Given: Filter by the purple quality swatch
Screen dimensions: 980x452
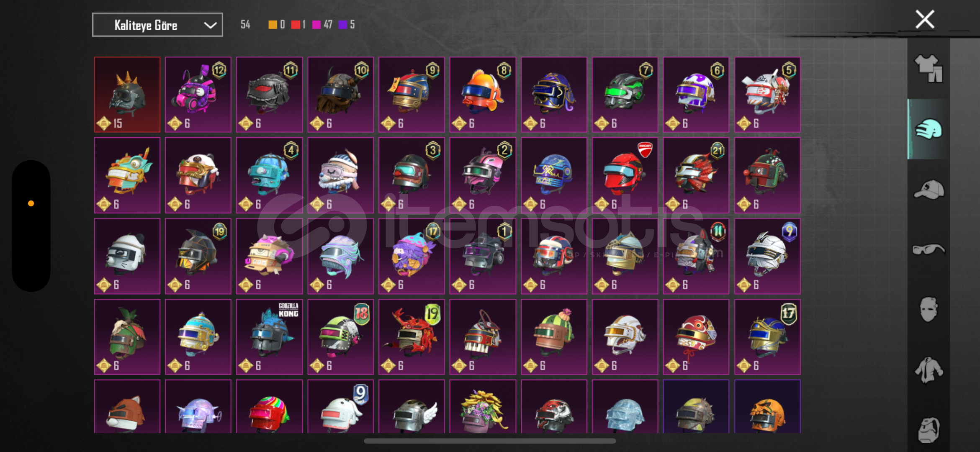Looking at the screenshot, I should 343,25.
